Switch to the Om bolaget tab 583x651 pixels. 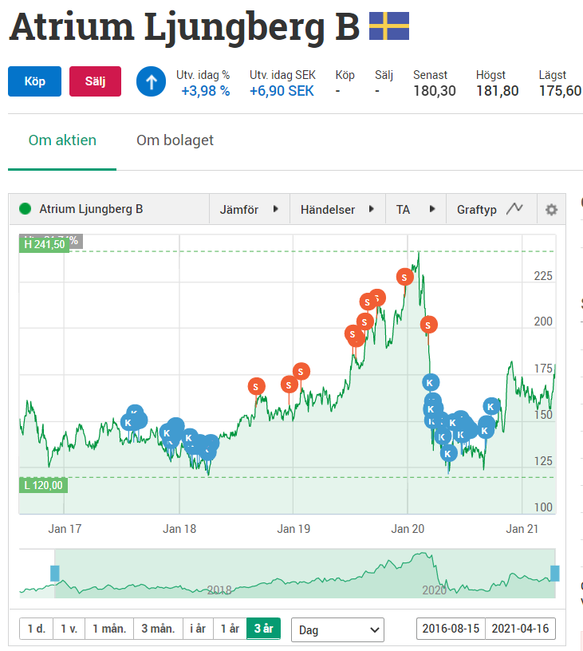point(175,140)
